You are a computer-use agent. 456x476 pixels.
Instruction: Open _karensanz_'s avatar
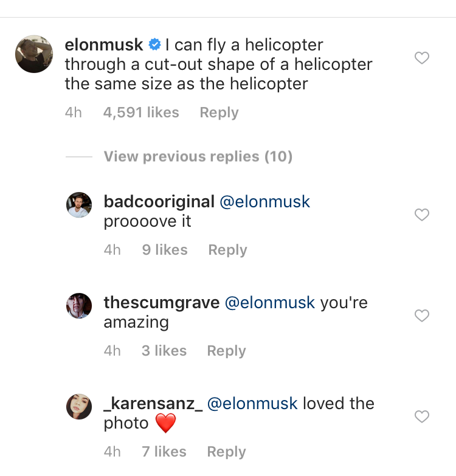pos(79,407)
